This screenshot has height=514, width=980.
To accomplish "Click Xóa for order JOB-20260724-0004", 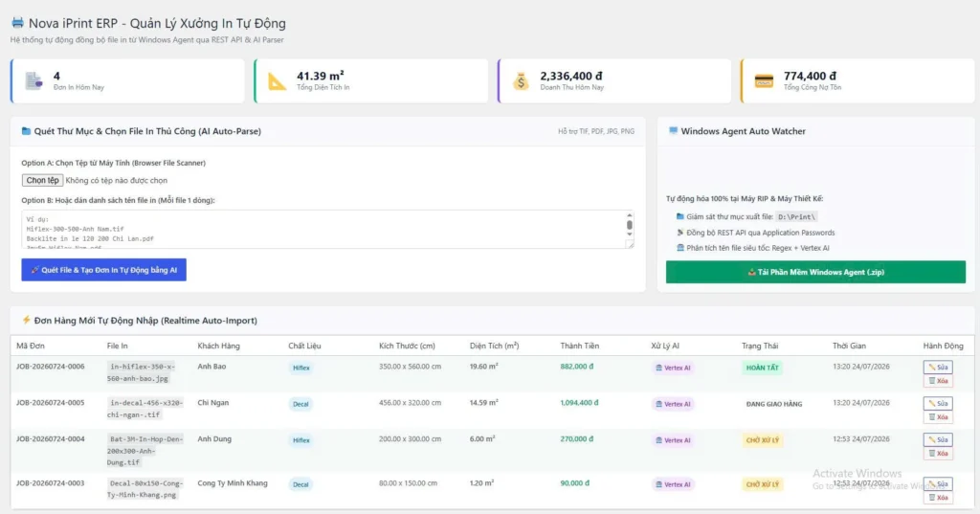I will pos(938,454).
